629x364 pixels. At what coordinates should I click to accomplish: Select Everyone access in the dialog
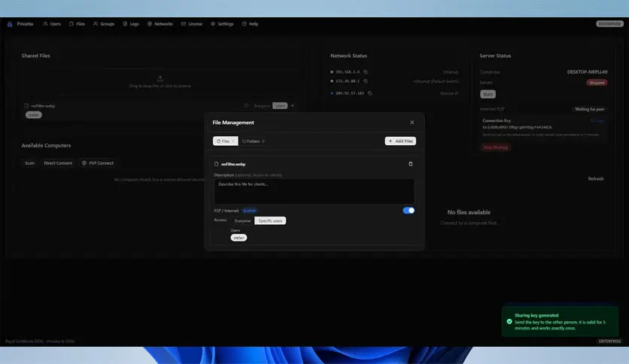pos(242,221)
